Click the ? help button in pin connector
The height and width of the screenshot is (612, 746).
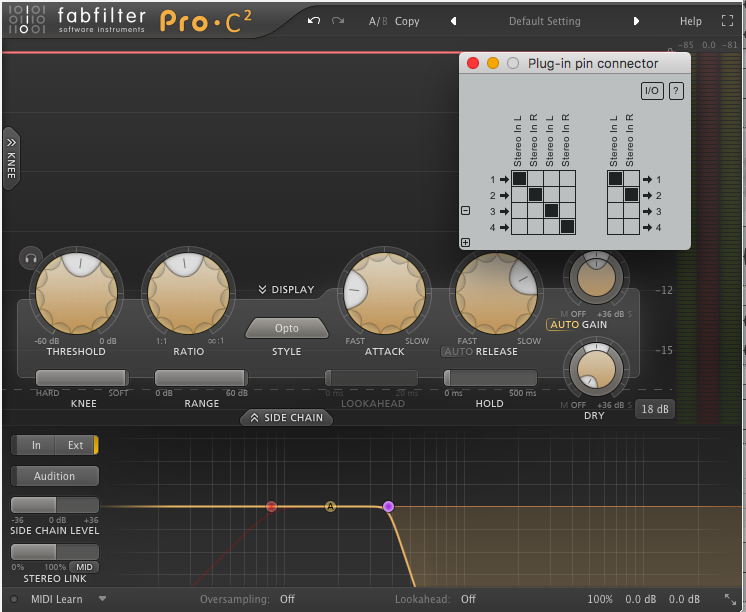[676, 91]
